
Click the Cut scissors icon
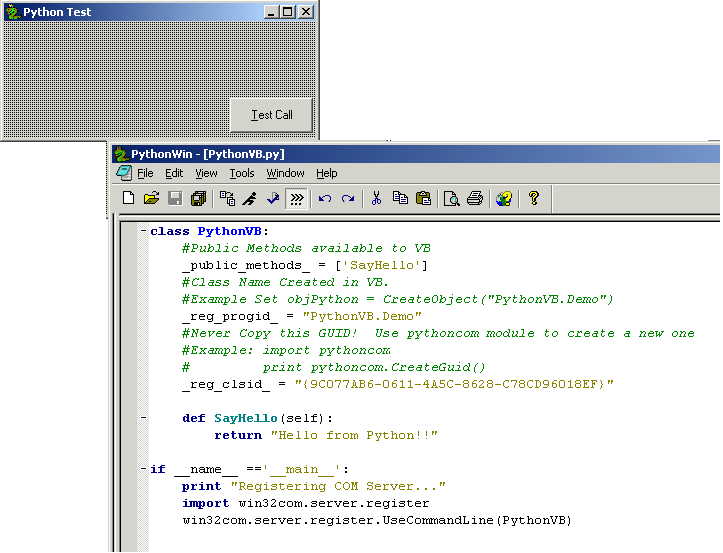376,198
